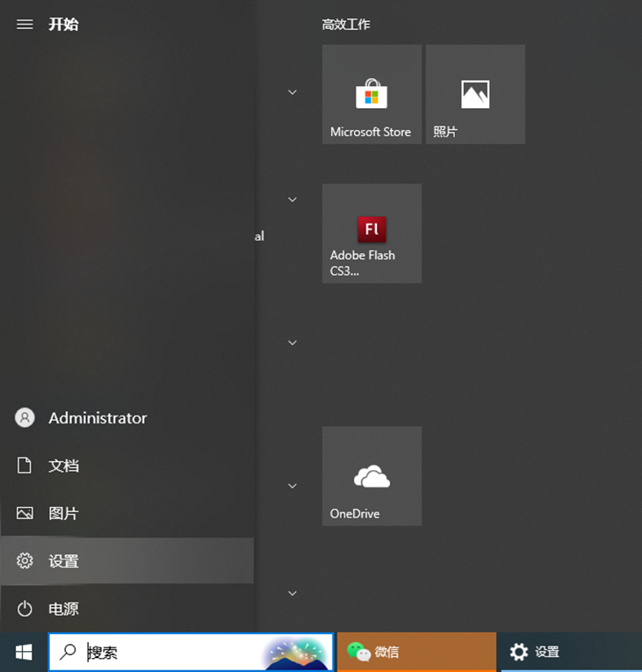The image size is (642, 672).
Task: Click the magnifier icon in search box
Action: [68, 652]
